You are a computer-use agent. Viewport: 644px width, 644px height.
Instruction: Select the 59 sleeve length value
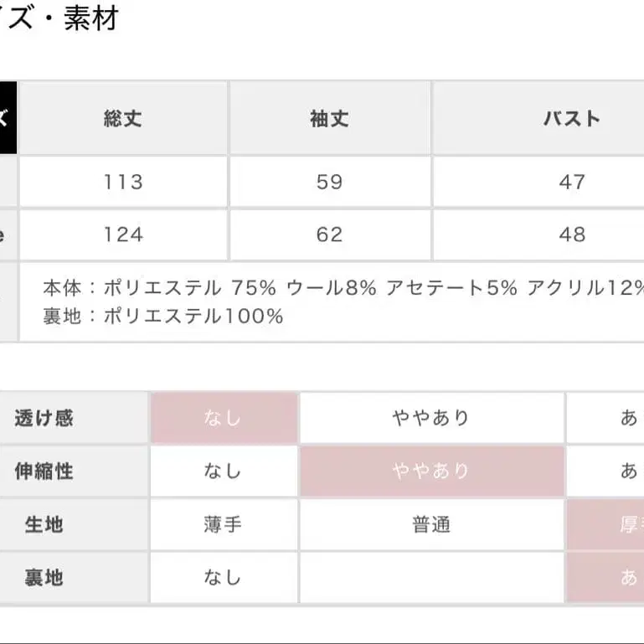coord(329,182)
